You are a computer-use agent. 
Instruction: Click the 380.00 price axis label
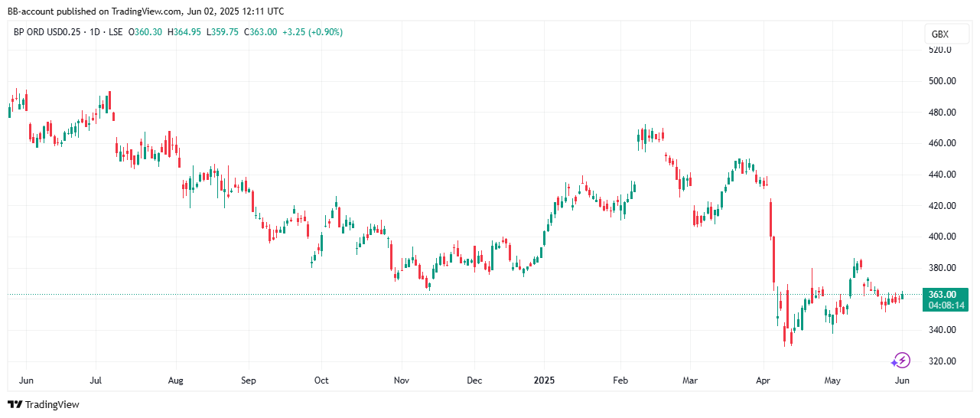pyautogui.click(x=942, y=268)
